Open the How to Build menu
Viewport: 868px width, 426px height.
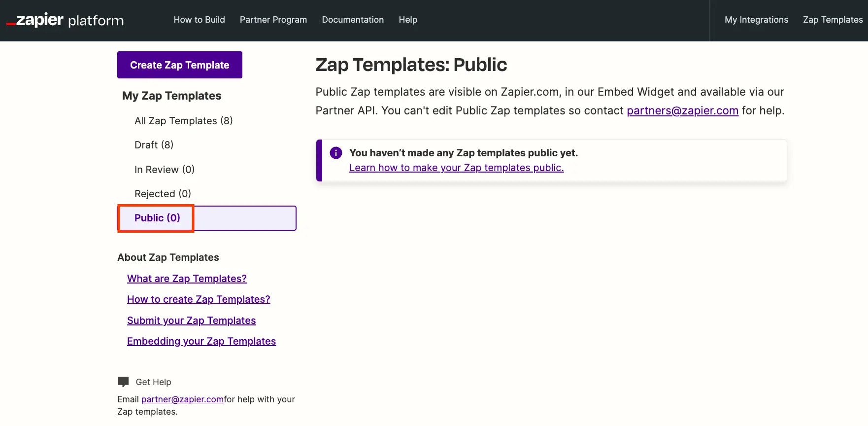[199, 20]
